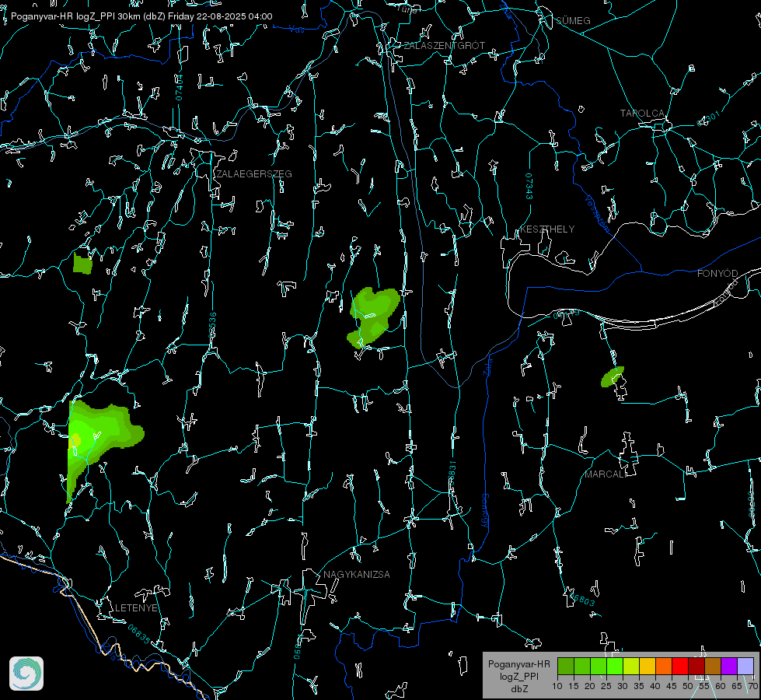Image resolution: width=761 pixels, height=700 pixels.
Task: Click the small green echo north of Marcali
Action: pyautogui.click(x=613, y=377)
